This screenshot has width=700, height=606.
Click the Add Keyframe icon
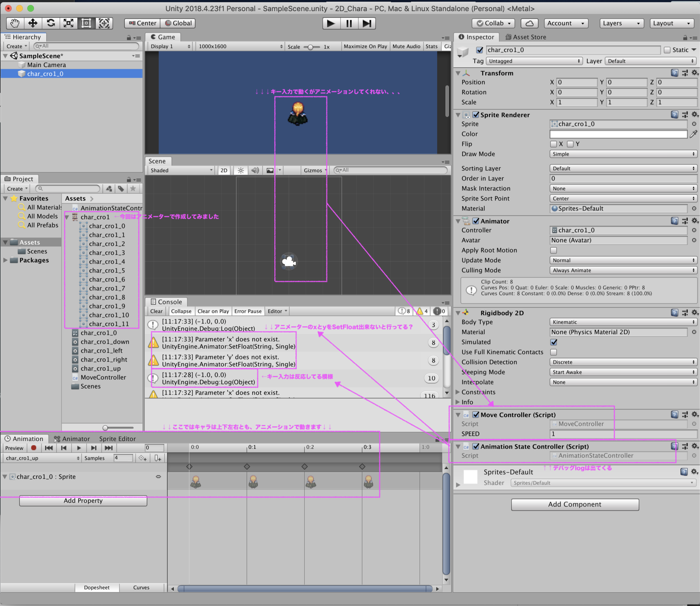point(143,458)
